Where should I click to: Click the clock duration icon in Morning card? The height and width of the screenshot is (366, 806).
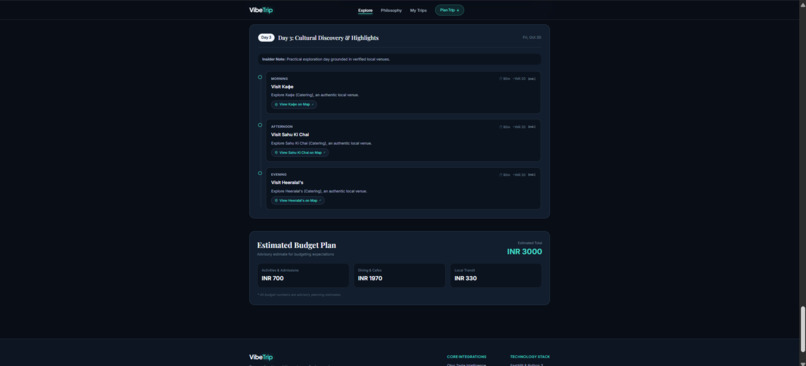tap(501, 79)
